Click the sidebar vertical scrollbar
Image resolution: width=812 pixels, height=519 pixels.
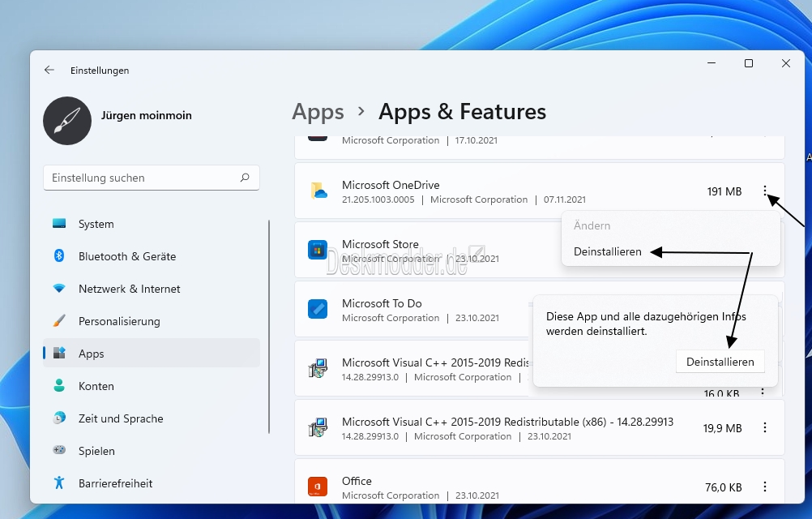click(x=269, y=327)
